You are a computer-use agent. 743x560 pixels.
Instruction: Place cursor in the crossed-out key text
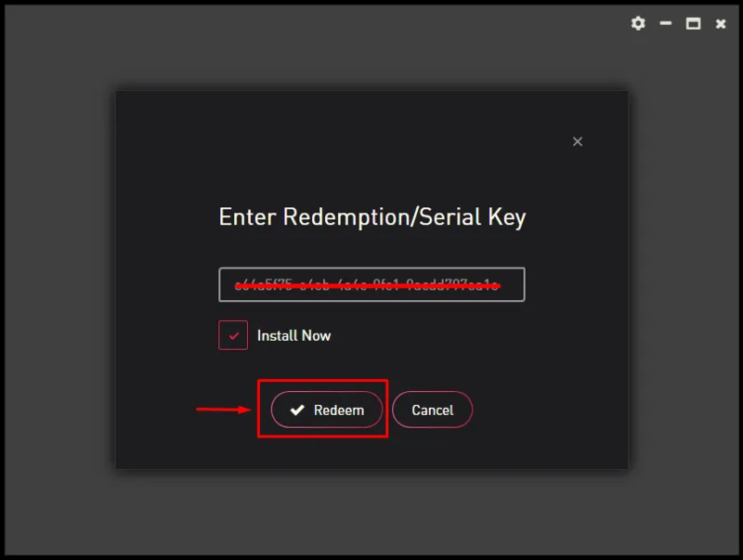click(367, 285)
